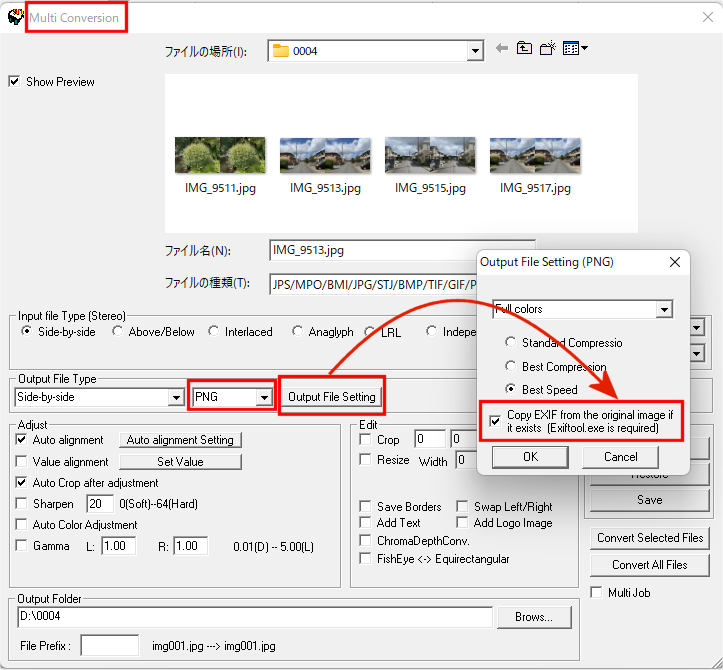Enable the Sharpen checkbox
This screenshot has height=670, width=723.
pyautogui.click(x=21, y=503)
